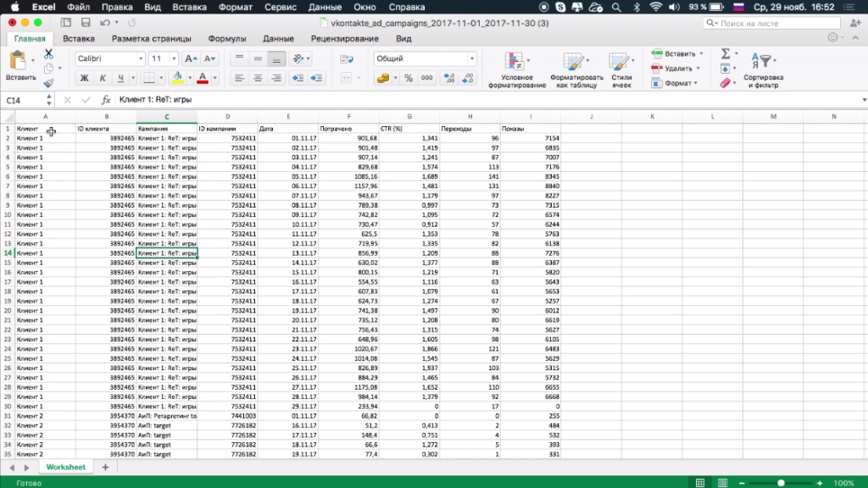Click the search sheet field
868x488 pixels.
(771, 23)
